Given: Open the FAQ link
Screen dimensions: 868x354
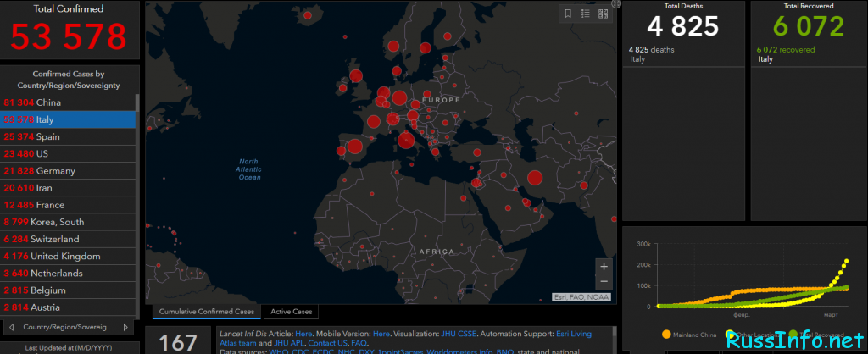Looking at the screenshot, I should click(359, 344).
